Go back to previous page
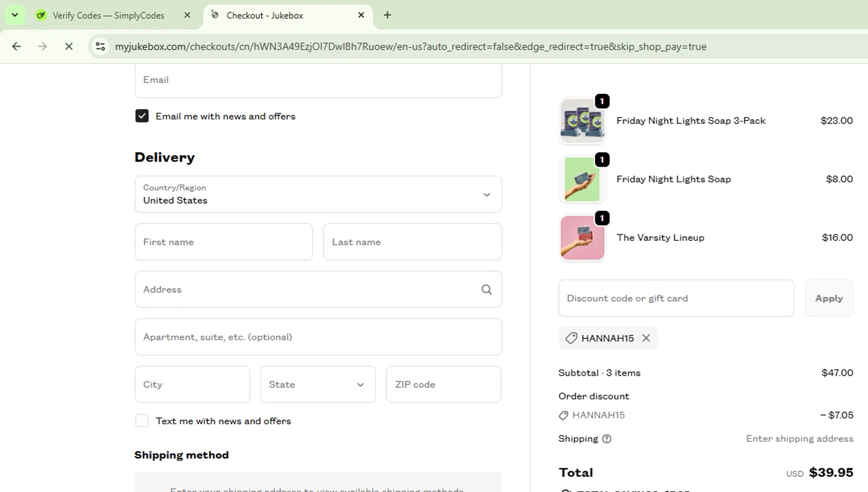This screenshot has height=492, width=868. point(17,46)
